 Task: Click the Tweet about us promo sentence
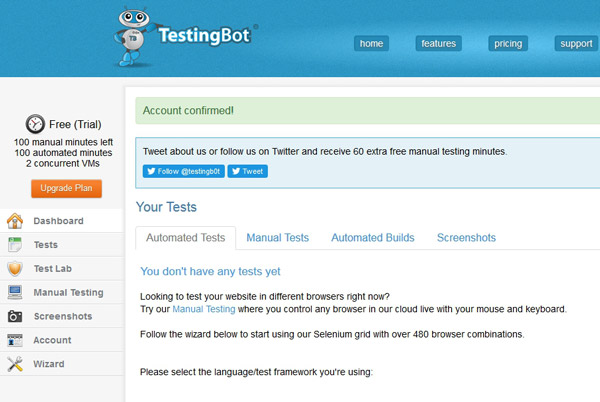[325, 151]
